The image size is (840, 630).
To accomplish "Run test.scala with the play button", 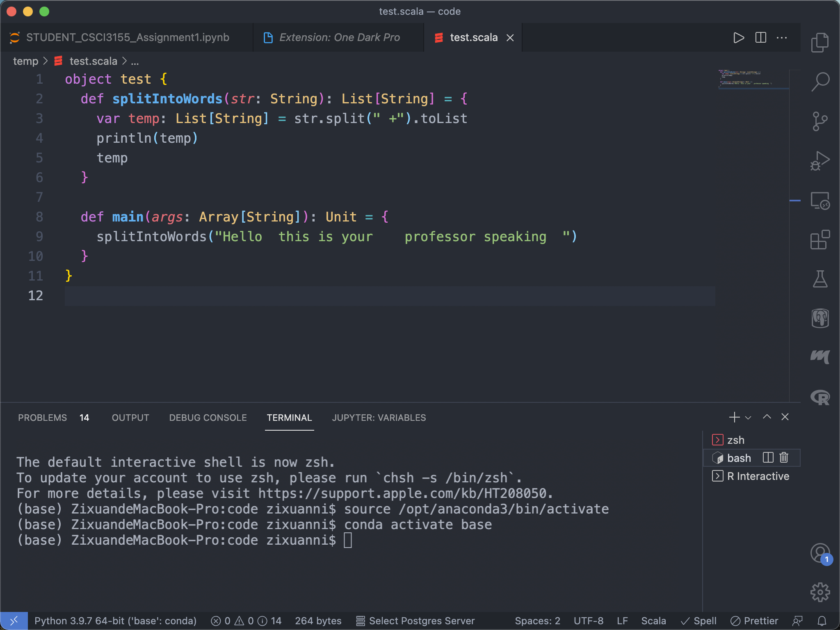I will (739, 38).
